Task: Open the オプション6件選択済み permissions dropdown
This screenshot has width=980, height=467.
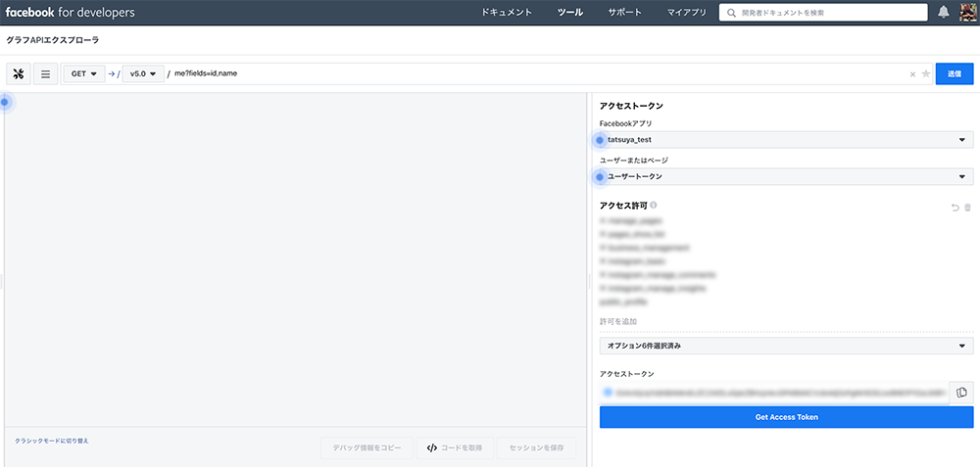Action: coord(786,346)
